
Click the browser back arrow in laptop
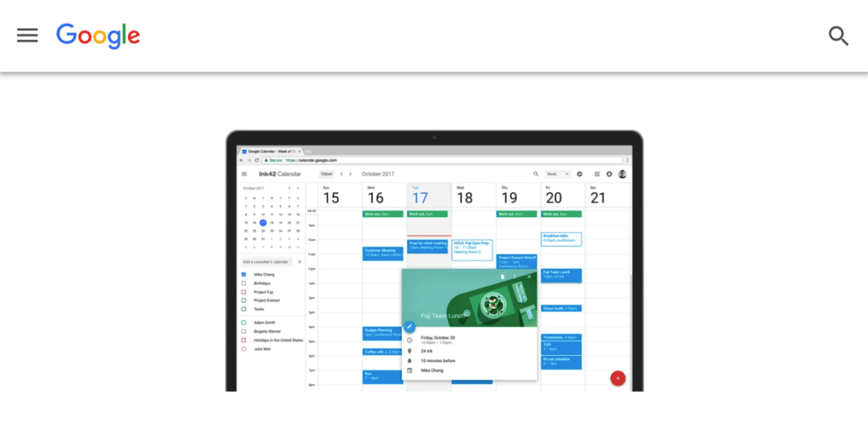(x=242, y=160)
